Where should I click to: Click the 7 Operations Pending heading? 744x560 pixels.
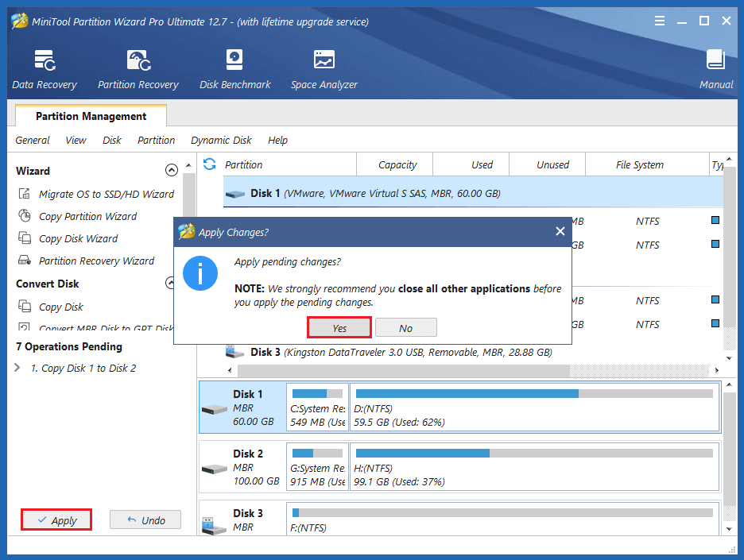click(69, 346)
